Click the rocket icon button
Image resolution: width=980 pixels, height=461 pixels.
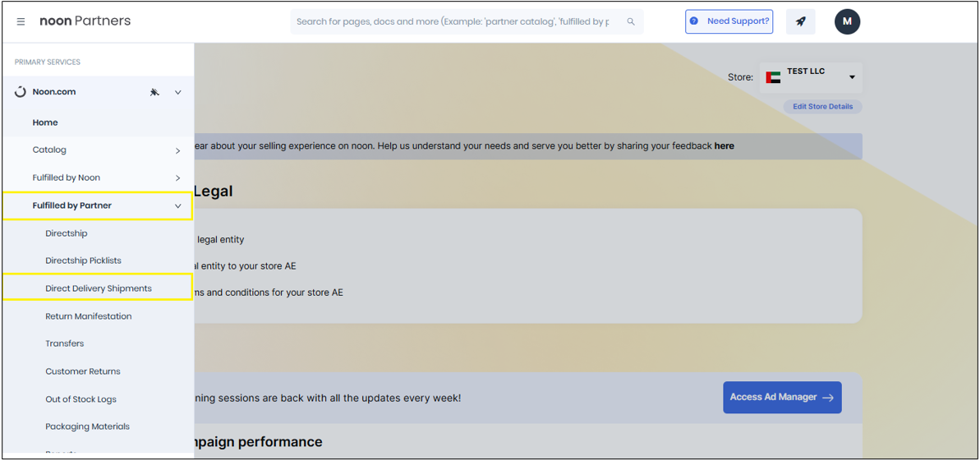click(x=800, y=21)
